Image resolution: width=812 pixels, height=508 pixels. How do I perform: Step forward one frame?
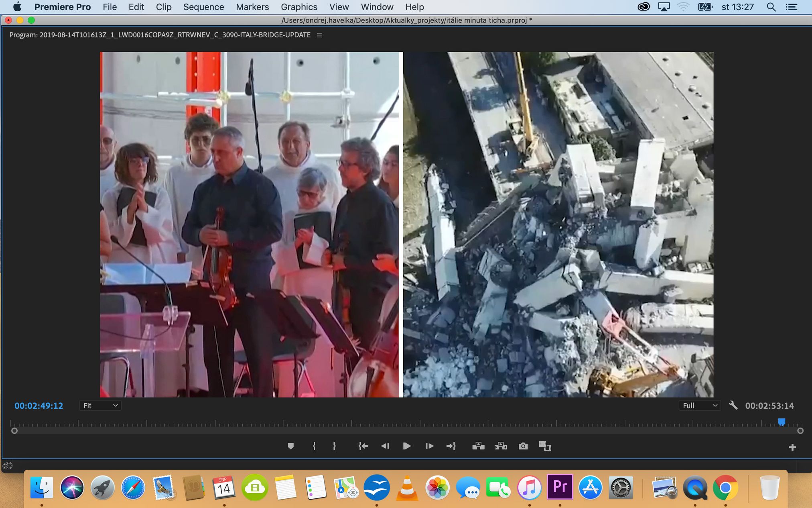429,446
